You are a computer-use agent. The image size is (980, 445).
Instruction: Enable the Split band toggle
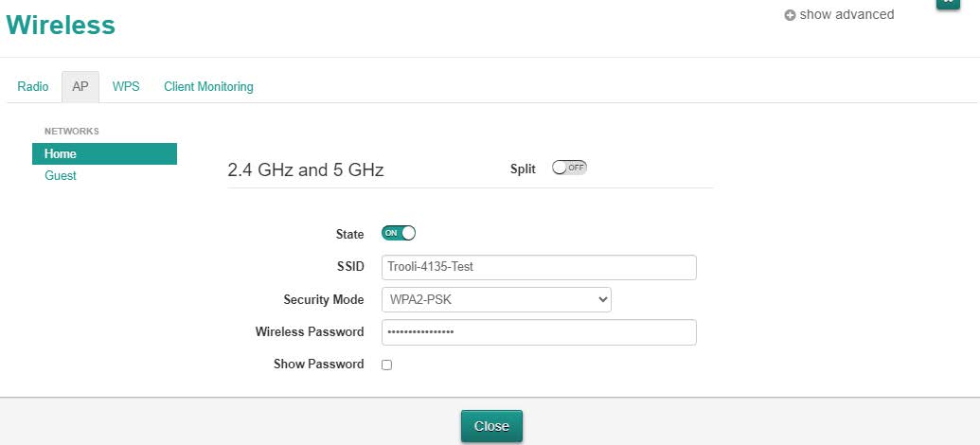coord(569,168)
